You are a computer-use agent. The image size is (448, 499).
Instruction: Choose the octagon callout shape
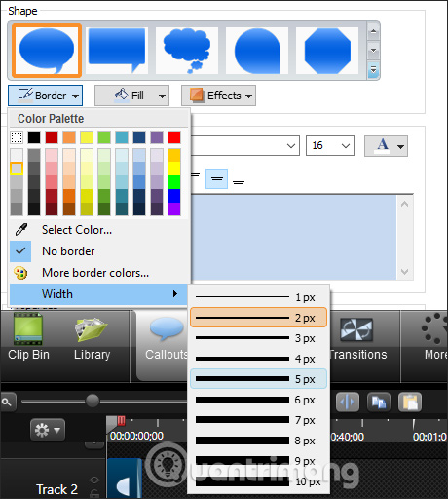[327, 51]
